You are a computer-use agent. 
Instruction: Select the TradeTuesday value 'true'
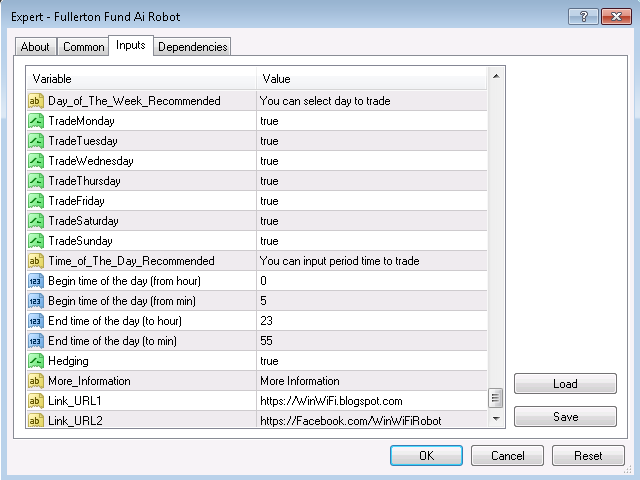(x=269, y=141)
